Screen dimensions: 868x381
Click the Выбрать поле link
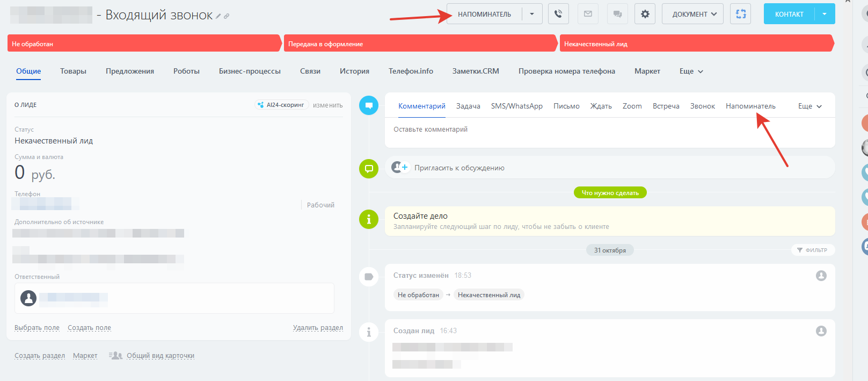pos(37,328)
